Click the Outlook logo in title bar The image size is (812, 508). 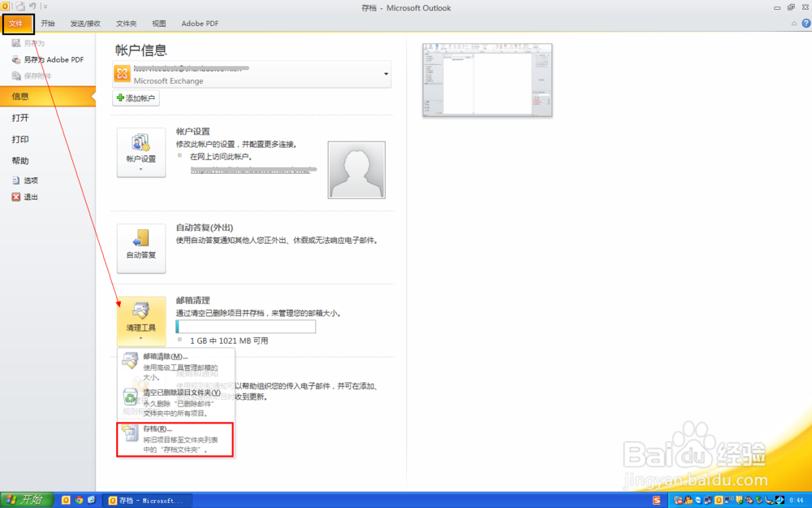coord(5,7)
